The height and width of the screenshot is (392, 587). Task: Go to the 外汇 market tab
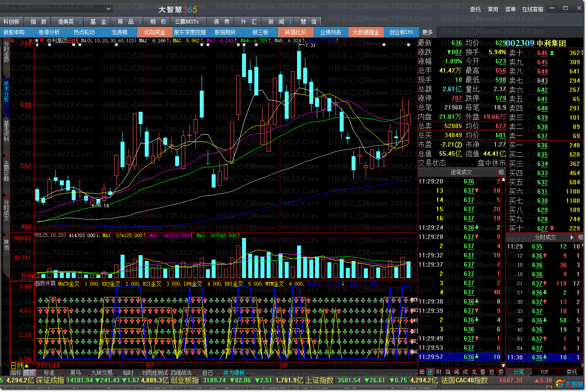tap(248, 22)
